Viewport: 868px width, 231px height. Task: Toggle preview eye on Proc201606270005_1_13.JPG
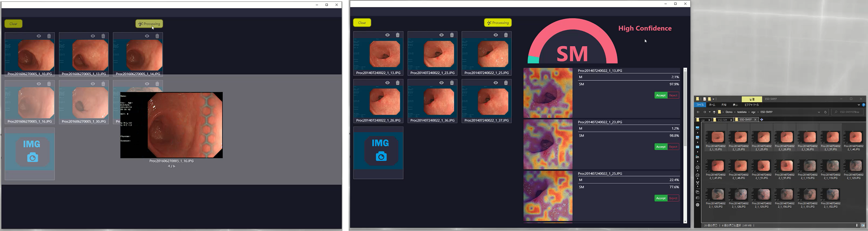point(93,36)
